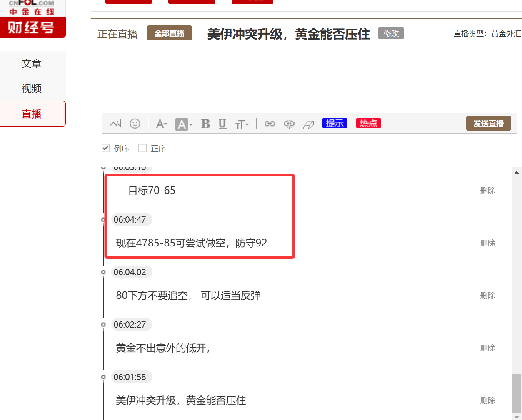Click the red 热点 tag button
Image resolution: width=522 pixels, height=420 pixels.
(x=368, y=123)
